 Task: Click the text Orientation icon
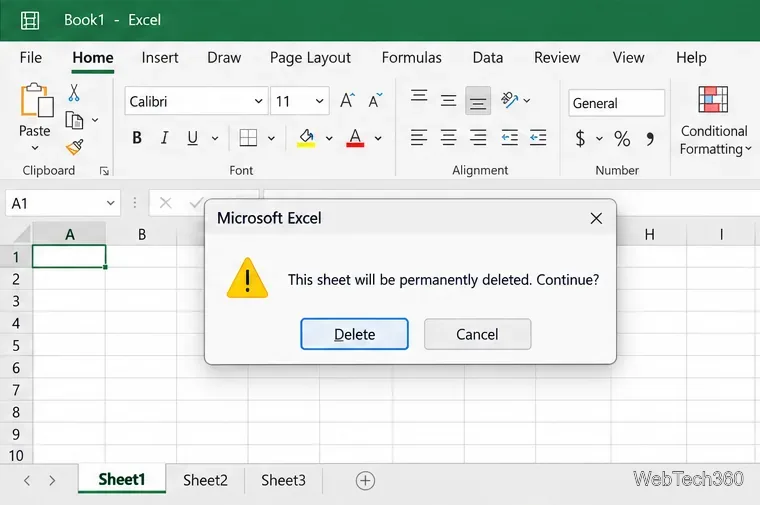[509, 100]
